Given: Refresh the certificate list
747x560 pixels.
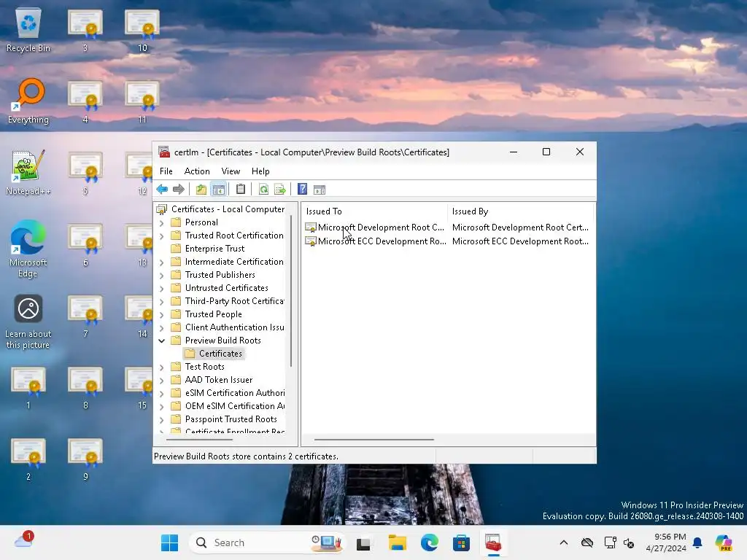Looking at the screenshot, I should tap(263, 190).
